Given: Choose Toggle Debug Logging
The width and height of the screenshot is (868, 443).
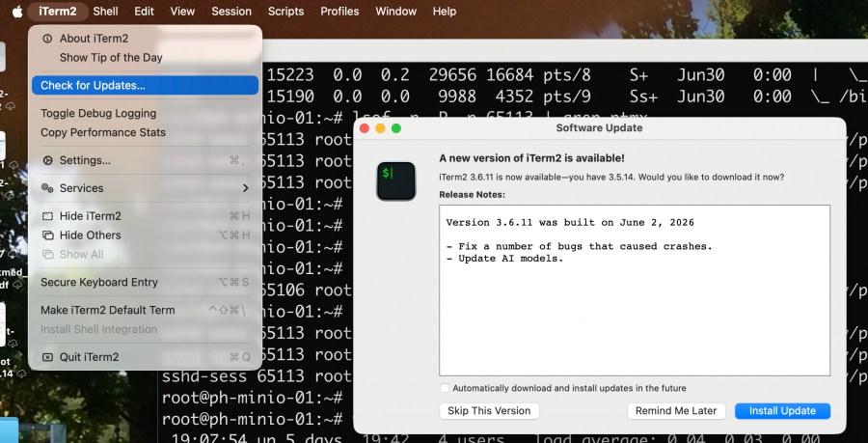Looking at the screenshot, I should click(x=145, y=114).
